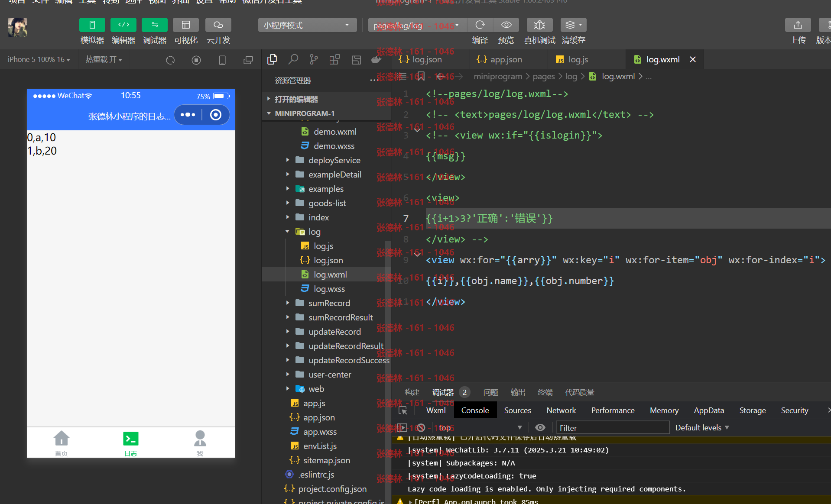The image size is (831, 504).
Task: Click the user avatar thumbnail
Action: (17, 27)
